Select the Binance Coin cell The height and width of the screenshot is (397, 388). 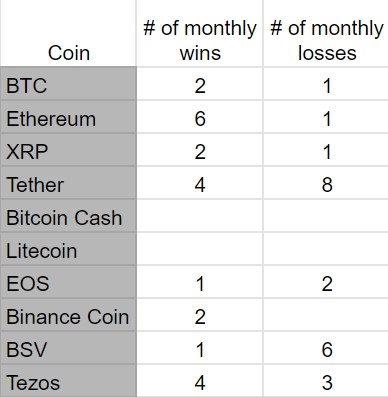coord(68,315)
